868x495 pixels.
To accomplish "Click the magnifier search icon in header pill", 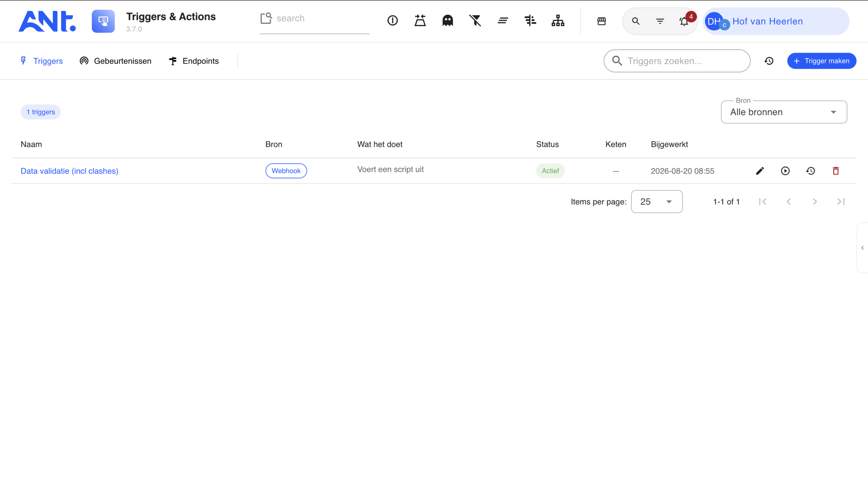I will click(x=636, y=21).
